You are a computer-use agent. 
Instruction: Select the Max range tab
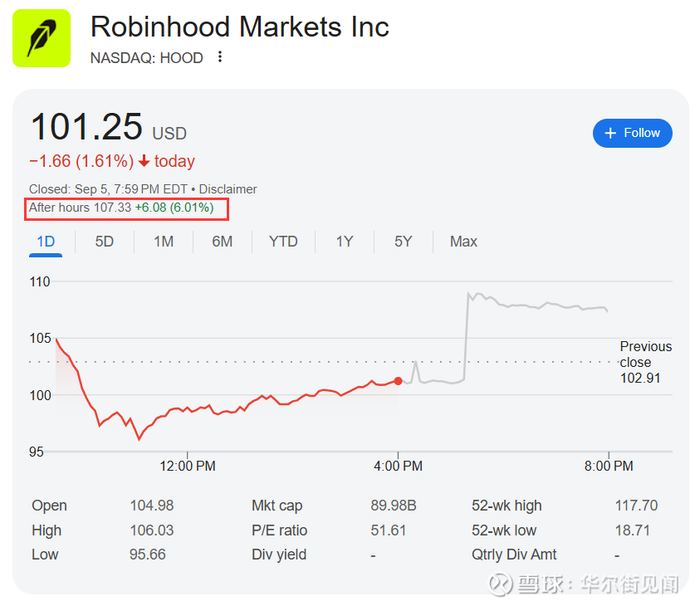click(x=463, y=242)
